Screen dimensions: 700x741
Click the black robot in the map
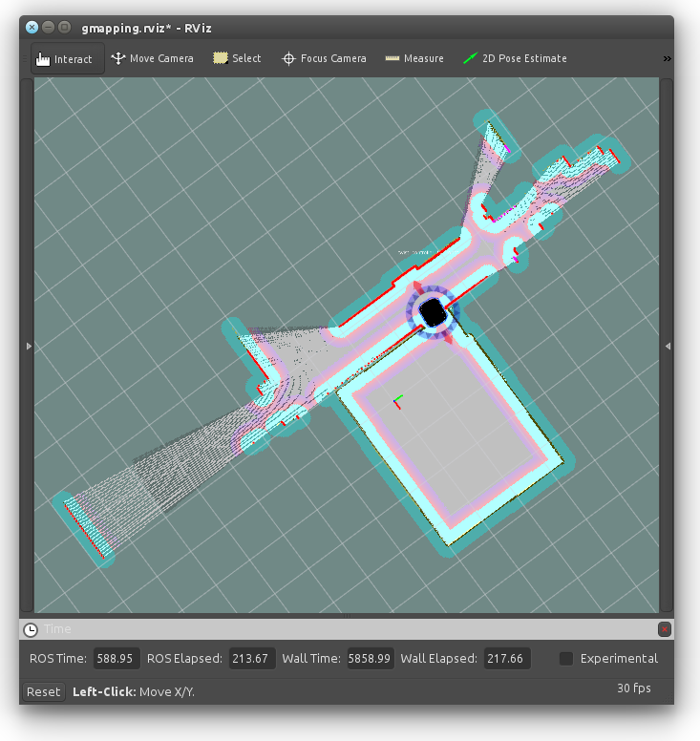pyautogui.click(x=433, y=311)
